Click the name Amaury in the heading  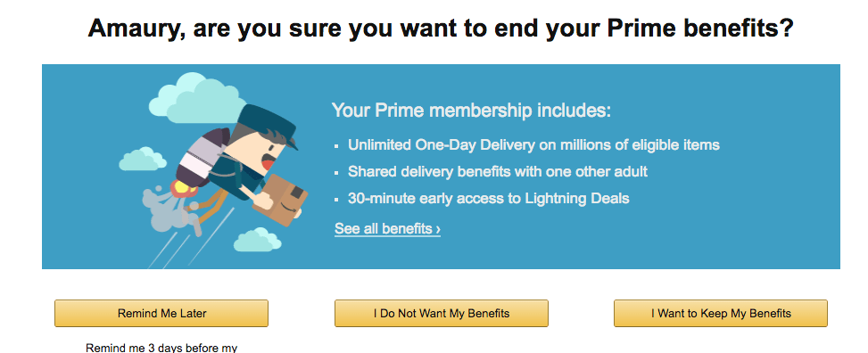pos(137,28)
